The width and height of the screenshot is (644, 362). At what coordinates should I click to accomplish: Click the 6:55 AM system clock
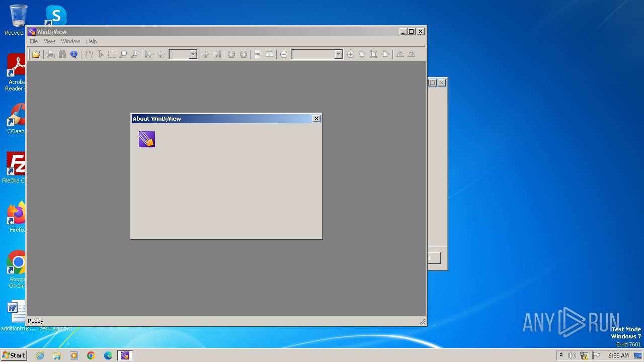pyautogui.click(x=618, y=355)
